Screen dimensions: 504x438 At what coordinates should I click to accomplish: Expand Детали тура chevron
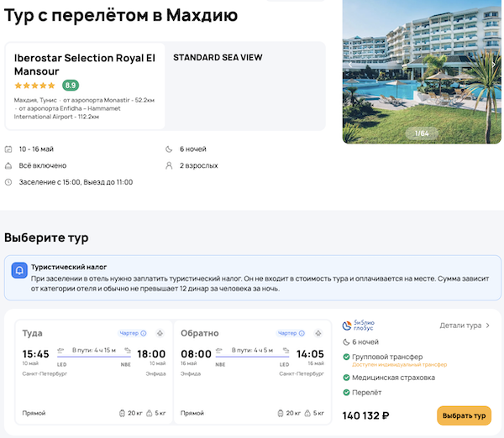[x=488, y=326]
